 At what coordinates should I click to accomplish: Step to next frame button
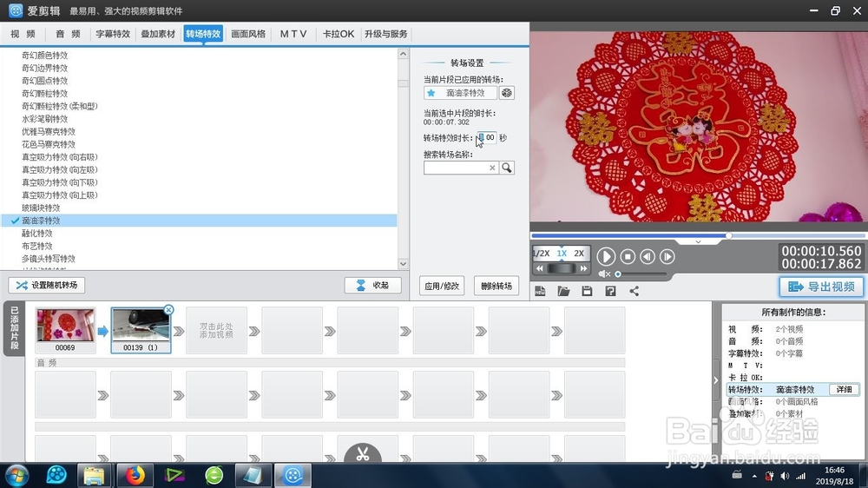667,256
